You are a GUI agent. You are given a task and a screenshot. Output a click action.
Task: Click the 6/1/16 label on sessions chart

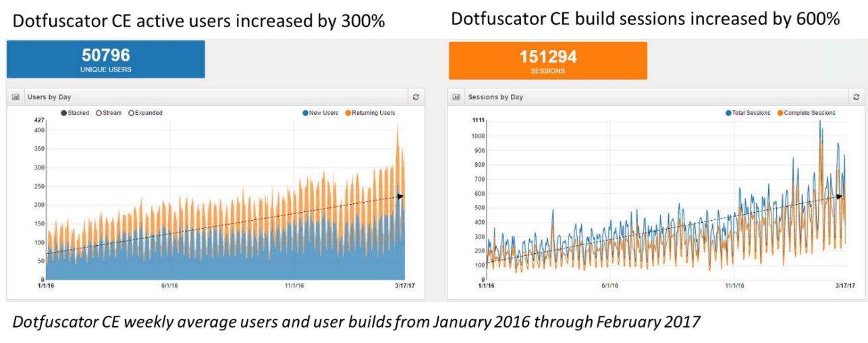tap(611, 285)
